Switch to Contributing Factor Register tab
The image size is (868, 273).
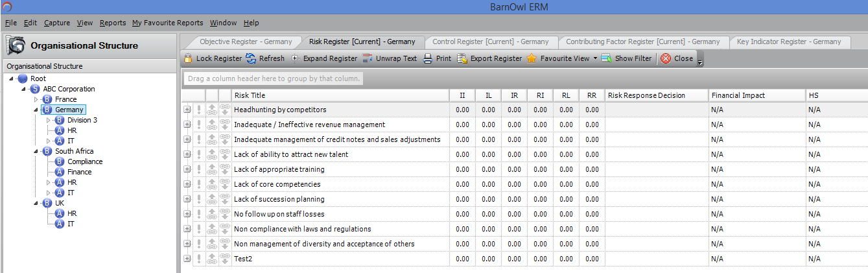pos(642,42)
